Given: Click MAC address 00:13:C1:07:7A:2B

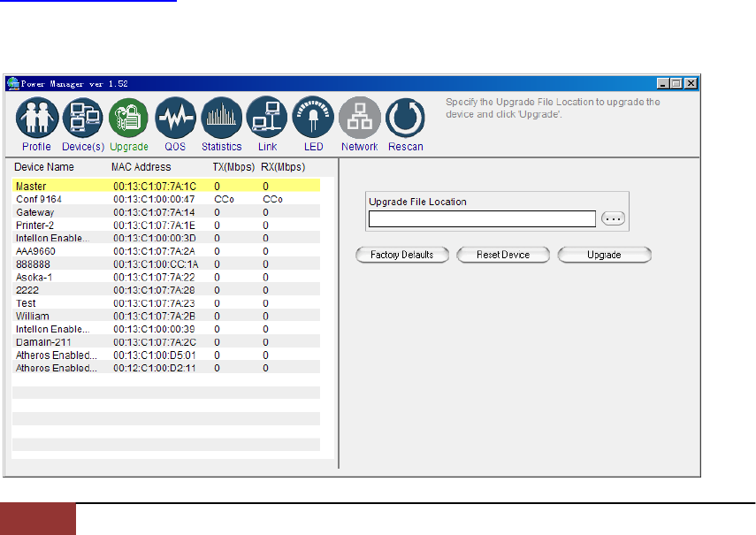Looking at the screenshot, I should pos(154,317).
